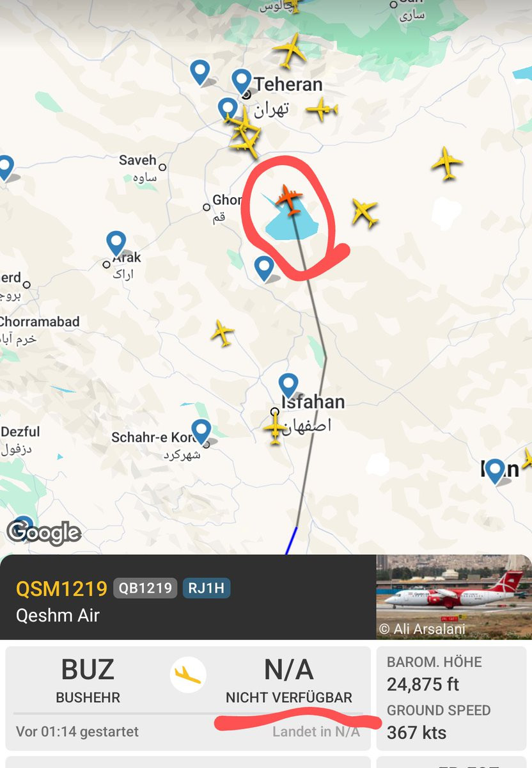The width and height of the screenshot is (532, 768).
Task: Click the Google logo on the map
Action: pyautogui.click(x=44, y=532)
